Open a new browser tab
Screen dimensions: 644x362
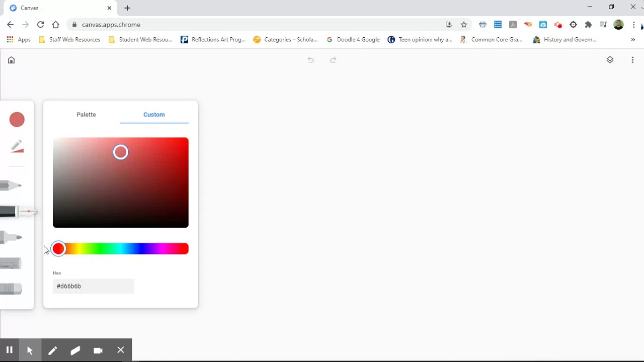tap(127, 8)
